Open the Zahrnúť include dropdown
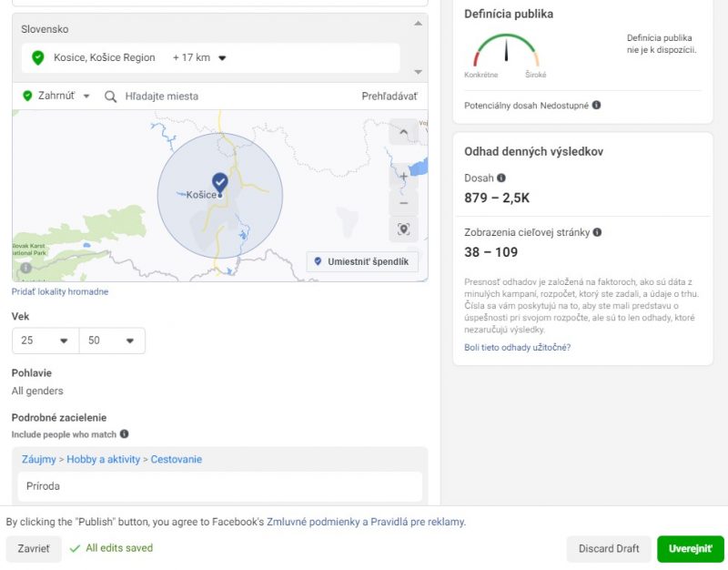728x570 pixels. [56, 96]
